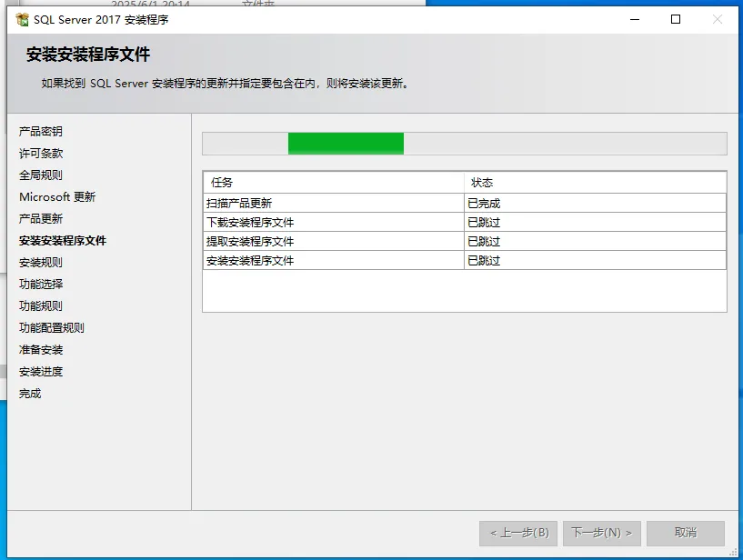This screenshot has width=743, height=560.
Task: Go to the 产品密钥 step
Action: 41,131
